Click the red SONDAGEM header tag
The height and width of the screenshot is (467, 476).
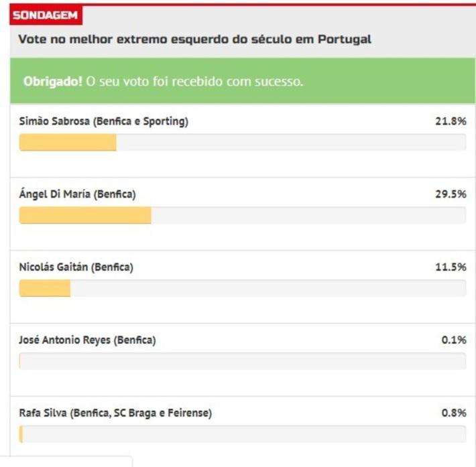[45, 15]
